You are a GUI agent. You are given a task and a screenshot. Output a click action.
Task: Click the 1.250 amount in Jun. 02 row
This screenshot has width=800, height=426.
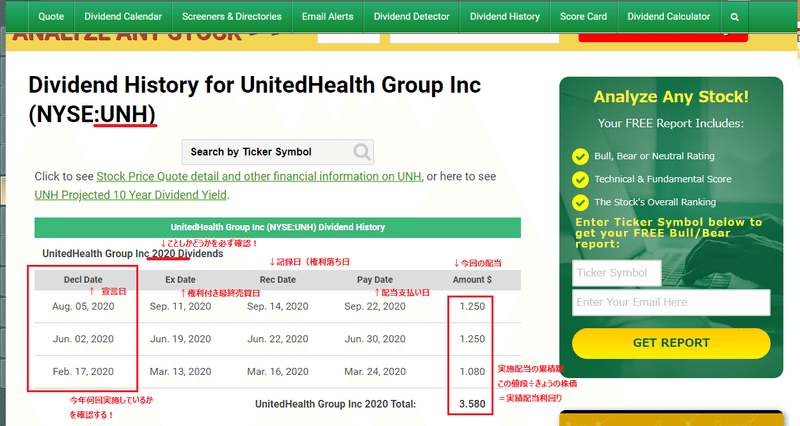click(x=472, y=339)
